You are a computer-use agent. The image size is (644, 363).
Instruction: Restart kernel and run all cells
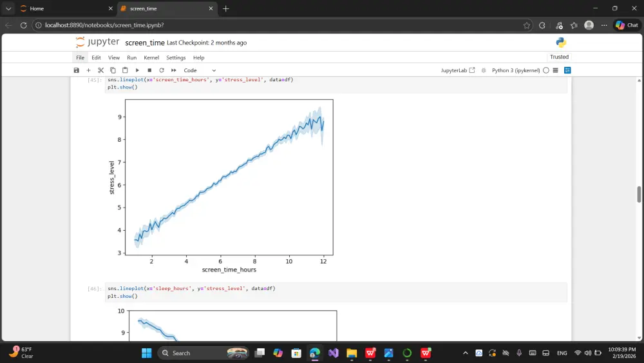pyautogui.click(x=174, y=70)
